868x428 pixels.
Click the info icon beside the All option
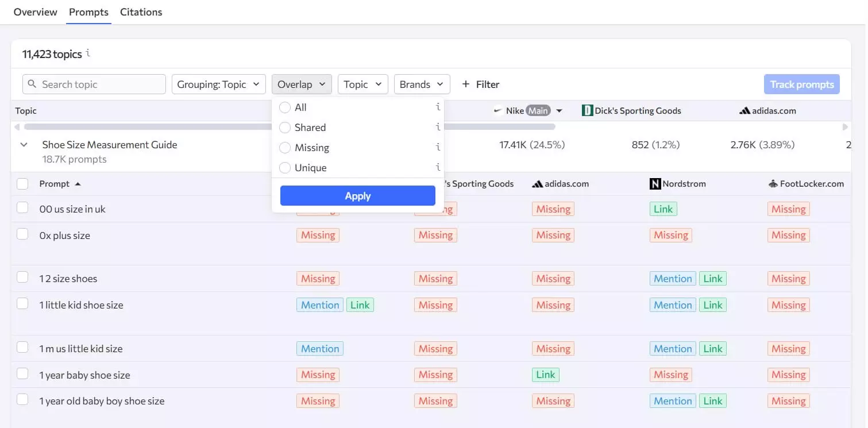tap(438, 107)
